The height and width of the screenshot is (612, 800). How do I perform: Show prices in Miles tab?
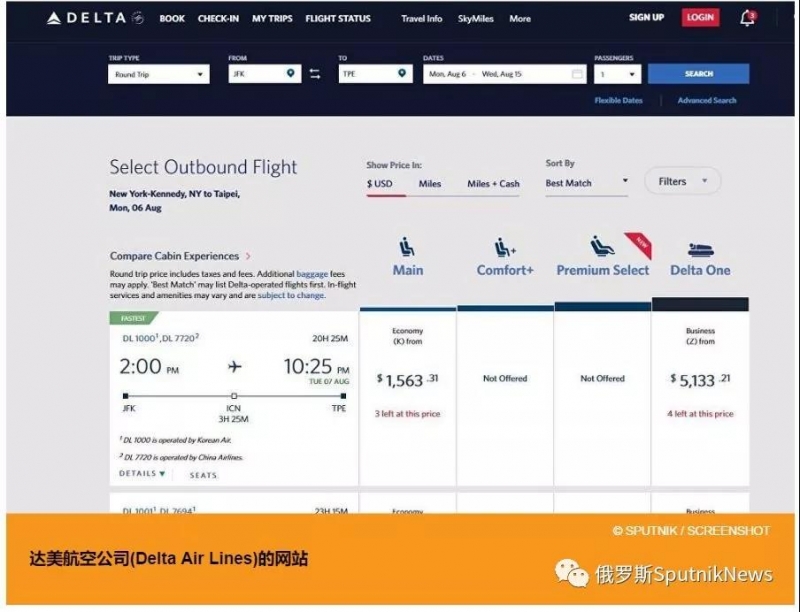pos(430,184)
